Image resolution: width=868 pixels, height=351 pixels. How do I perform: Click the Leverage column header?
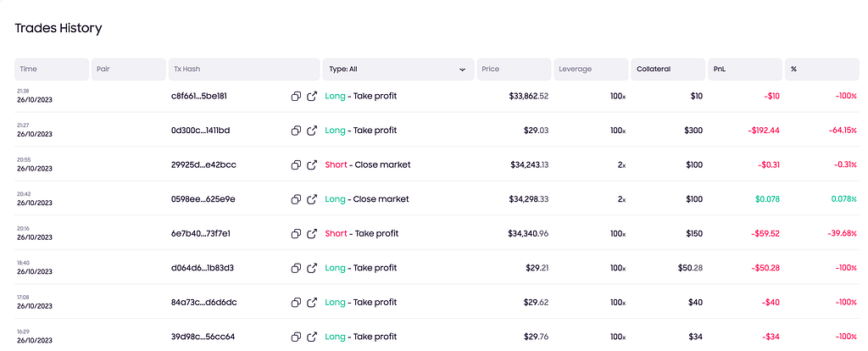591,70
